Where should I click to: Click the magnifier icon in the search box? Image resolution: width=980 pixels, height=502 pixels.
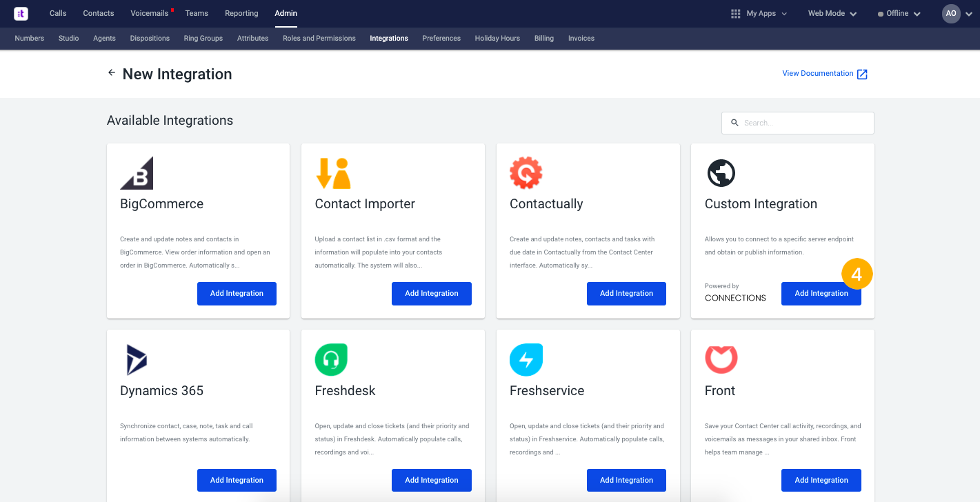click(734, 123)
